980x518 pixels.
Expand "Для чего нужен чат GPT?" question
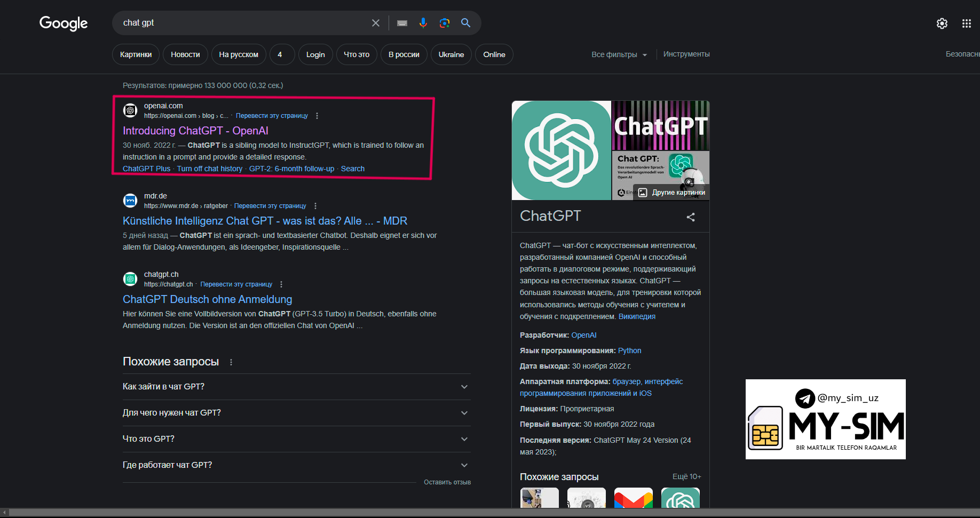(x=464, y=413)
